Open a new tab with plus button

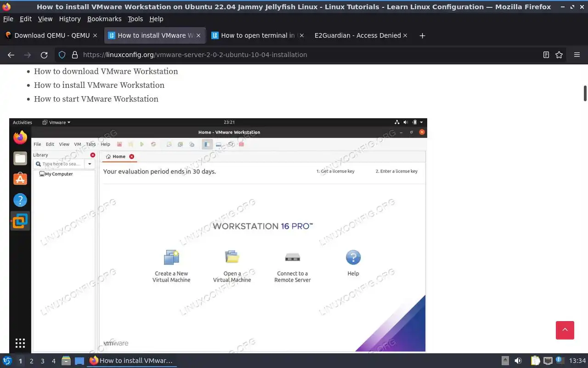coord(422,35)
